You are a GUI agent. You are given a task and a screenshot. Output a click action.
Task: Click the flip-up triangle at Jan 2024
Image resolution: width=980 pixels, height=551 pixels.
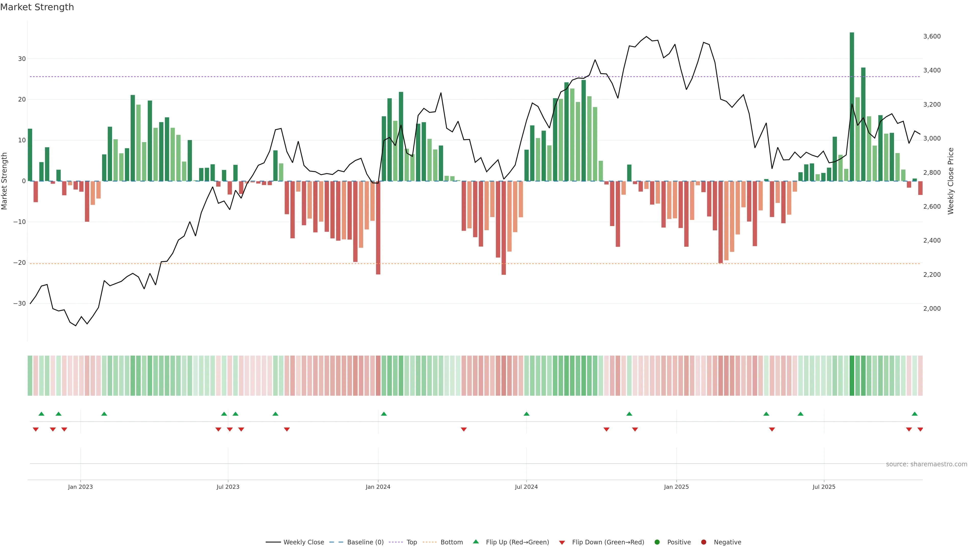[384, 414]
